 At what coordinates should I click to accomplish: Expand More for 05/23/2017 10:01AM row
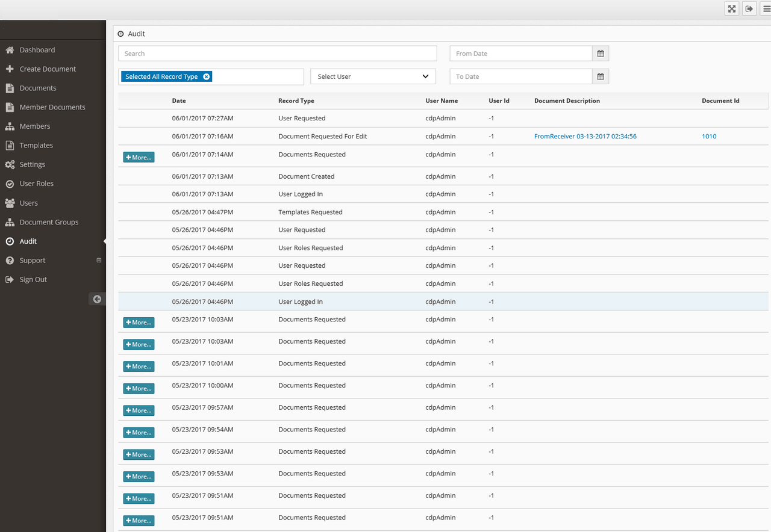[139, 367]
